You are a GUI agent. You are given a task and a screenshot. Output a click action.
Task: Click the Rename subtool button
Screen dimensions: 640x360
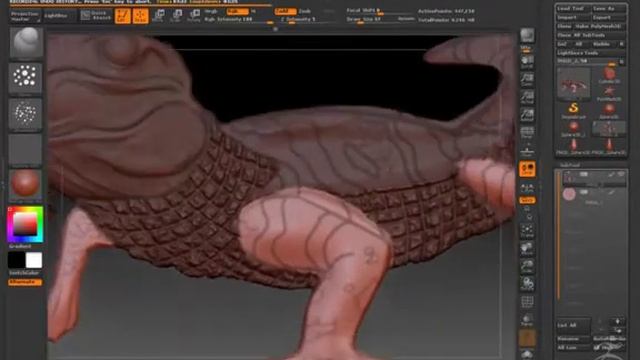(573, 339)
